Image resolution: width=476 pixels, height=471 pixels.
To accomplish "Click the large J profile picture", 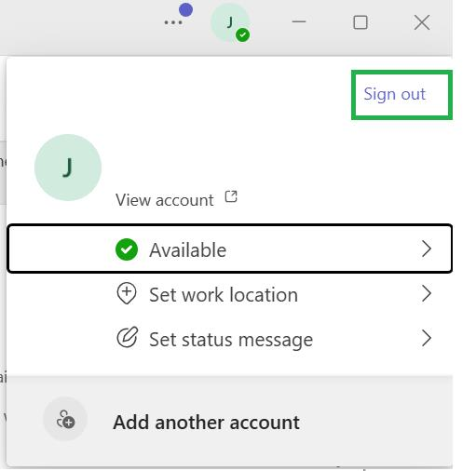I will 68,168.
